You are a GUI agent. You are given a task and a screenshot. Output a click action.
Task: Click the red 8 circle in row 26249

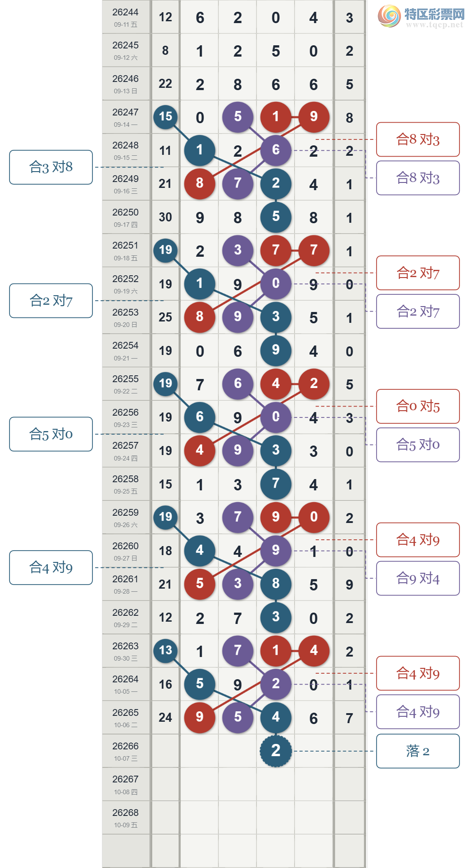[x=199, y=183]
